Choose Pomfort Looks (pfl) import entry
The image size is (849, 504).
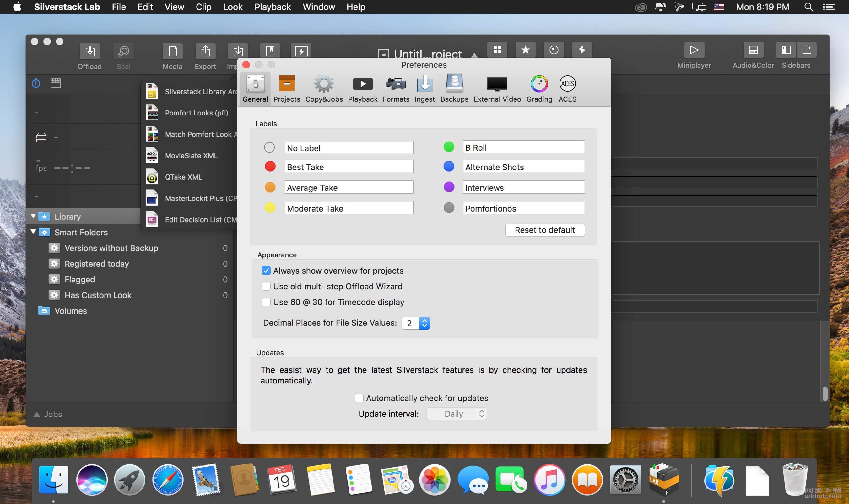coord(190,113)
